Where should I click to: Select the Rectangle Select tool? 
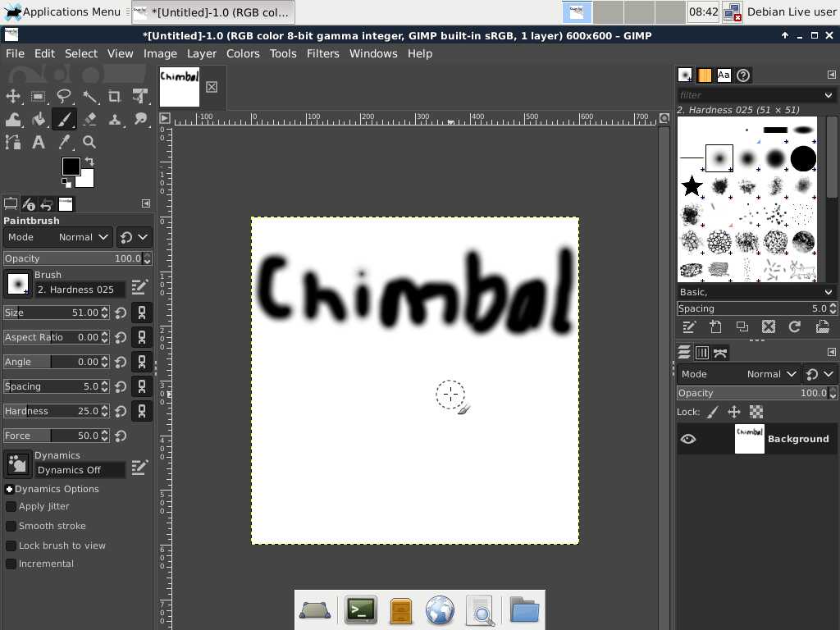[x=38, y=97]
